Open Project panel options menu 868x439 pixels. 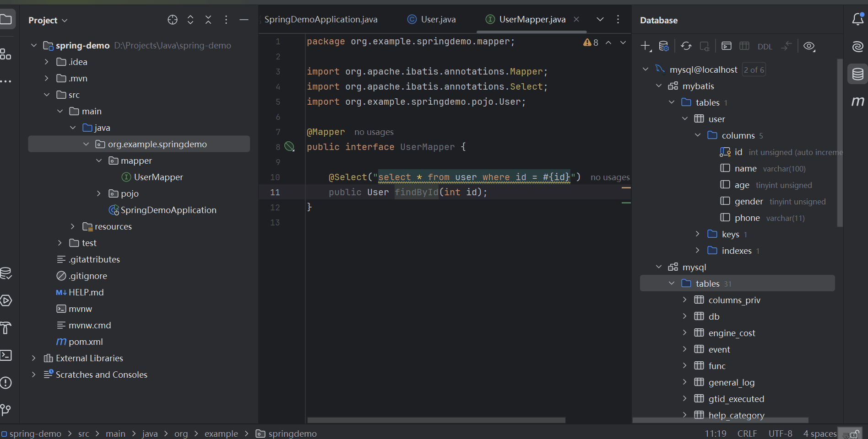226,20
